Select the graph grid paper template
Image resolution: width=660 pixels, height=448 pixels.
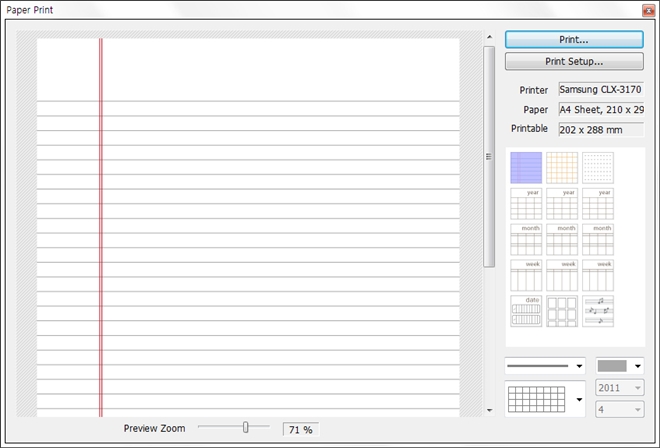pyautogui.click(x=562, y=167)
